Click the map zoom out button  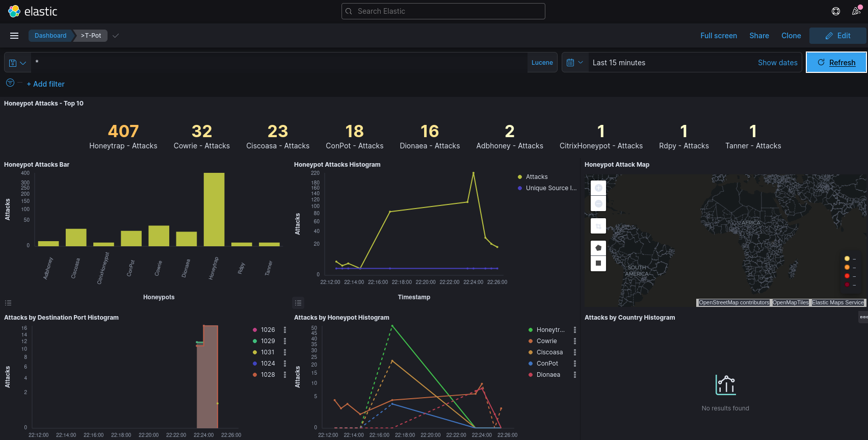click(x=598, y=203)
